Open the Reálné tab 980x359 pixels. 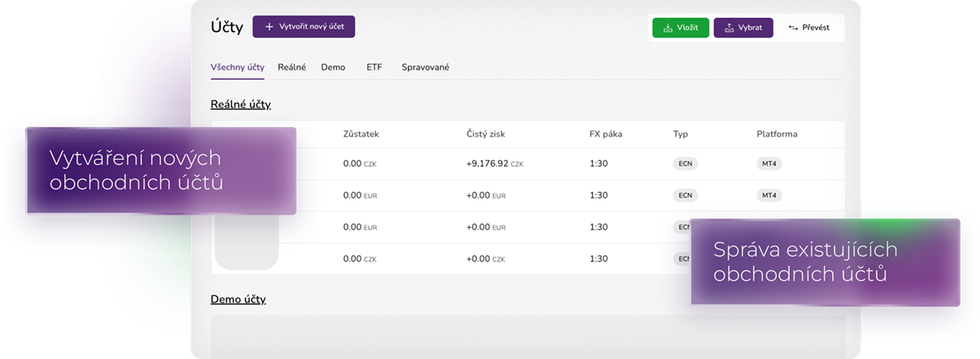click(292, 68)
